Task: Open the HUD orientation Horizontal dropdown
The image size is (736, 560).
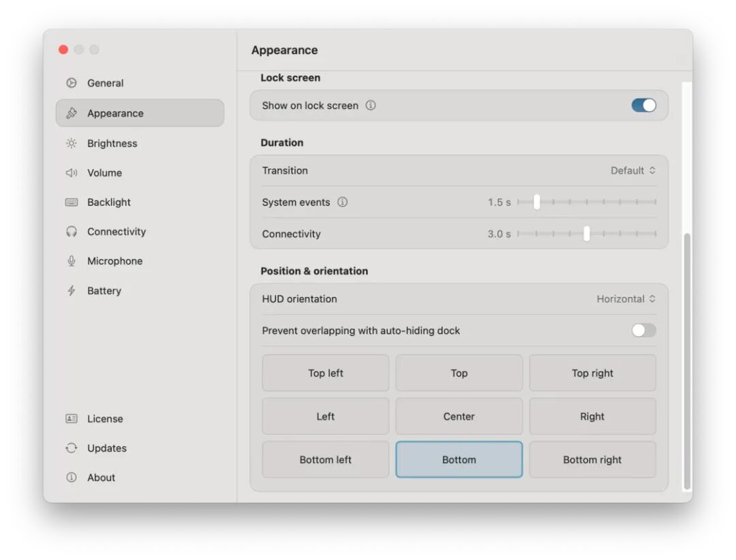Action: [626, 299]
